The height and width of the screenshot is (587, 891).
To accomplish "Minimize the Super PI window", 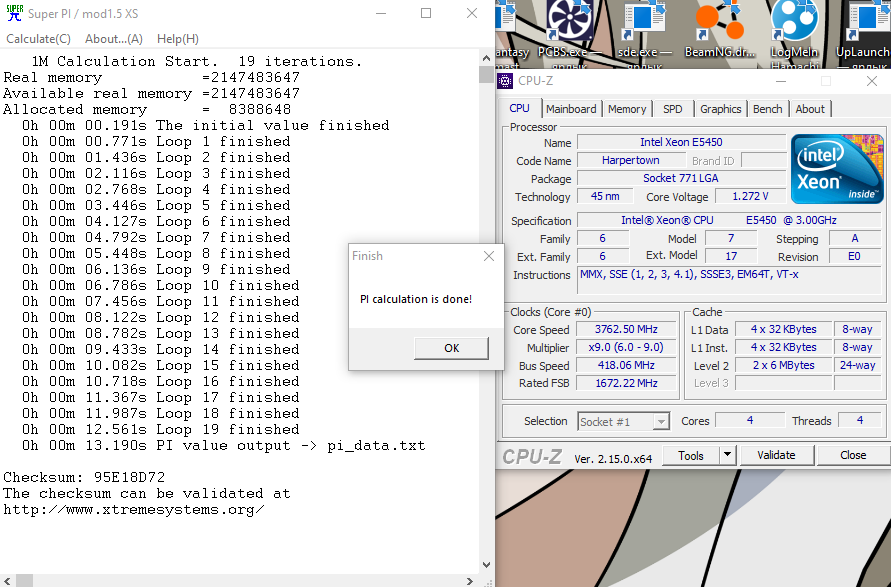I will pos(381,13).
